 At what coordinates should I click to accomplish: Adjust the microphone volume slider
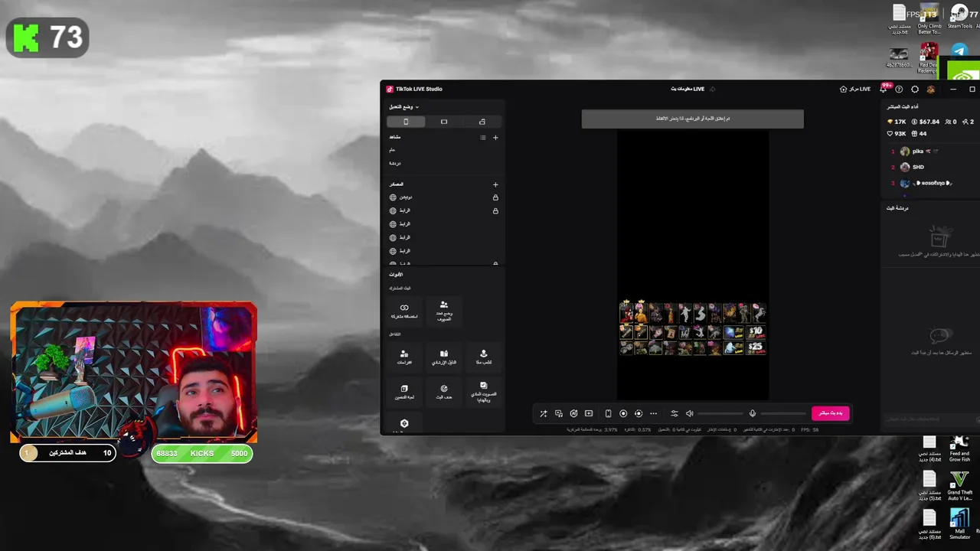pos(783,413)
